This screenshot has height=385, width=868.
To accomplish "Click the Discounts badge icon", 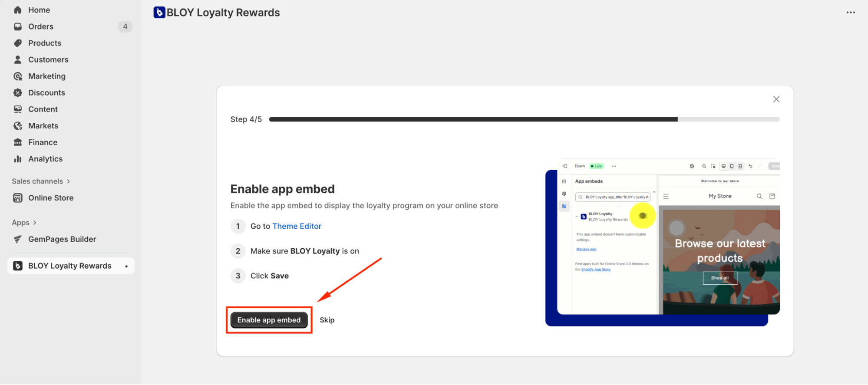I will tap(18, 93).
